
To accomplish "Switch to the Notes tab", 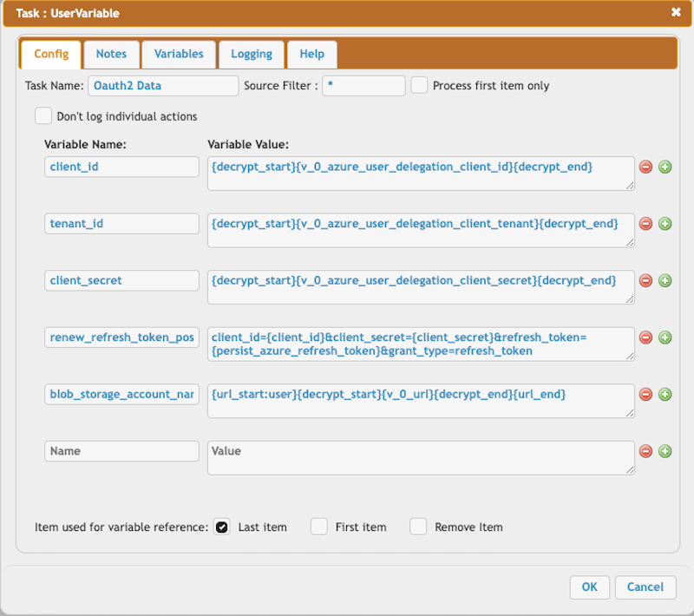I will [x=112, y=55].
